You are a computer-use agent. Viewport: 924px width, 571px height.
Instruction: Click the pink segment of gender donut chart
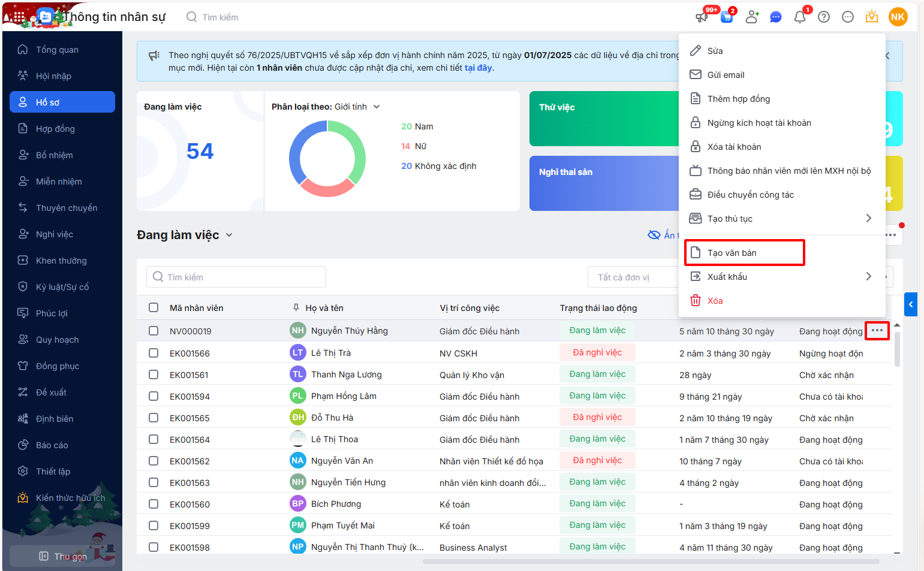[x=327, y=189]
